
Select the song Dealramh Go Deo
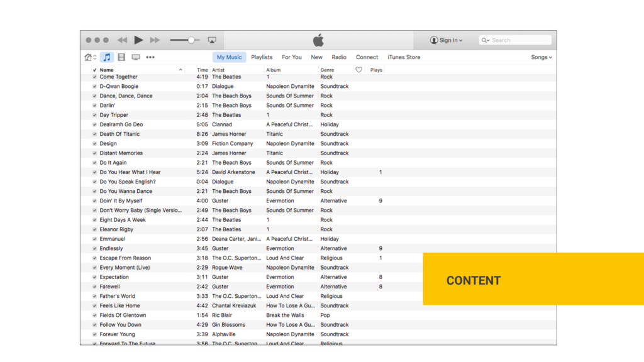point(121,124)
